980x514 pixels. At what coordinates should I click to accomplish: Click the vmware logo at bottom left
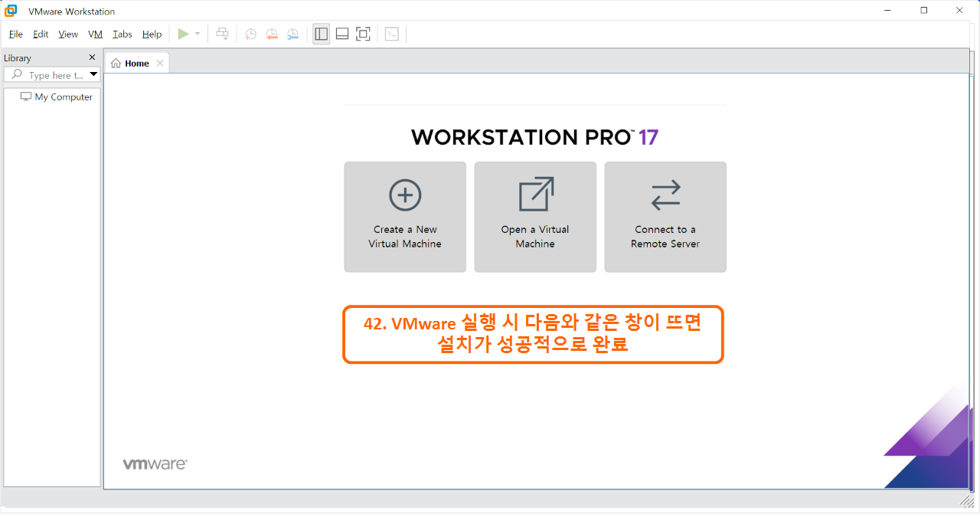pos(155,464)
